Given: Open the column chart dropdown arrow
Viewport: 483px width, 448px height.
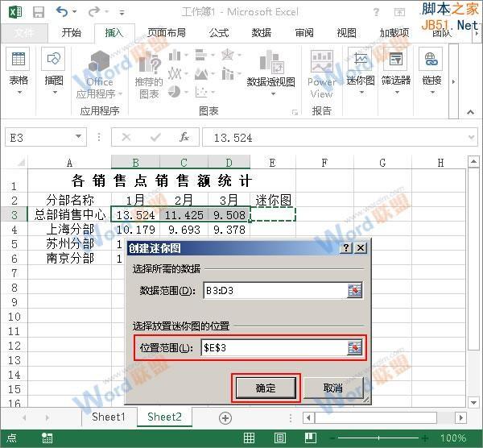Looking at the screenshot, I should point(186,56).
